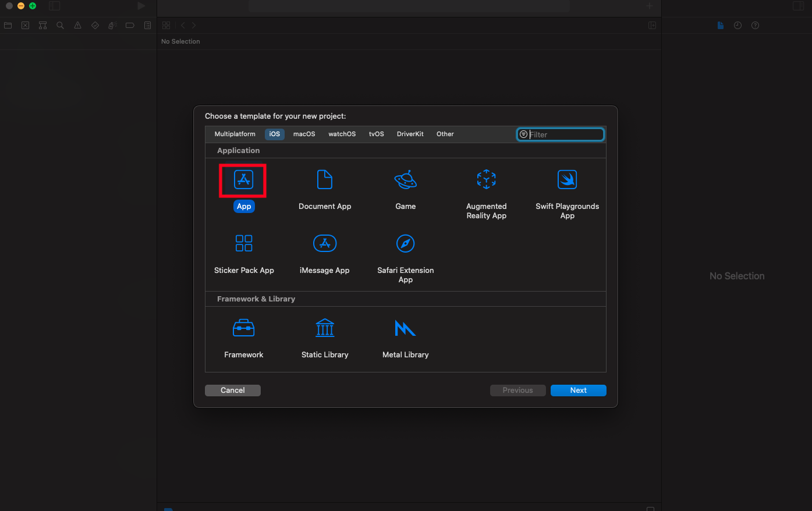The height and width of the screenshot is (511, 812).
Task: Go forward in editor history
Action: pyautogui.click(x=194, y=26)
